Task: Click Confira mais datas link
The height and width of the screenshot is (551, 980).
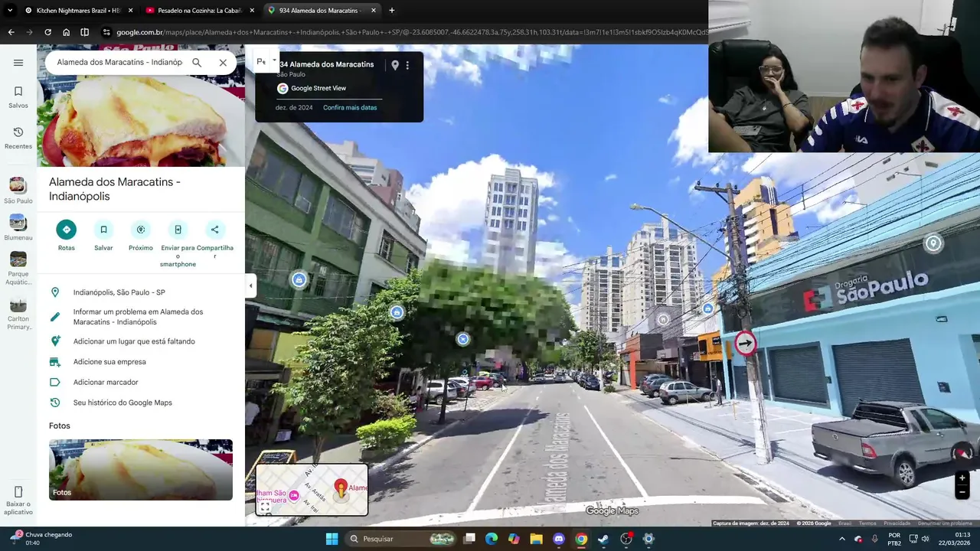Action: pos(350,108)
